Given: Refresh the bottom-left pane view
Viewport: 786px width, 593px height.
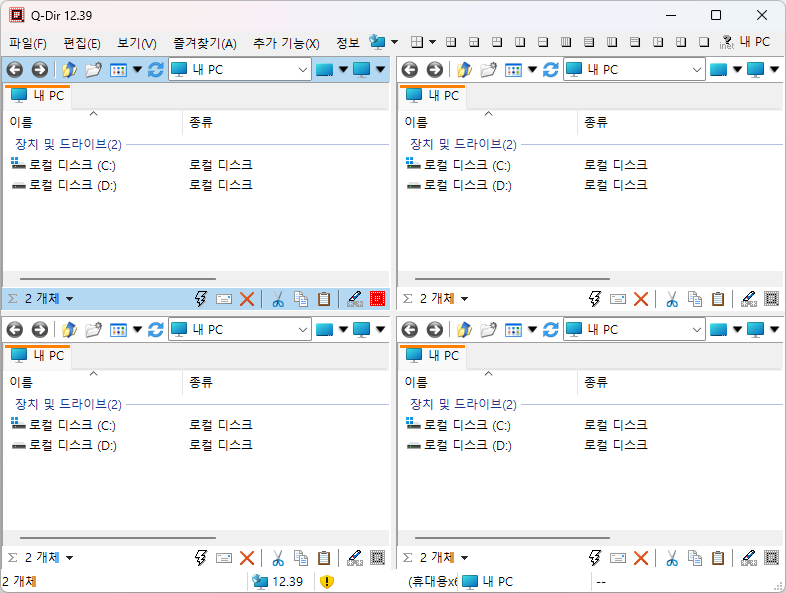Looking at the screenshot, I should coord(155,329).
